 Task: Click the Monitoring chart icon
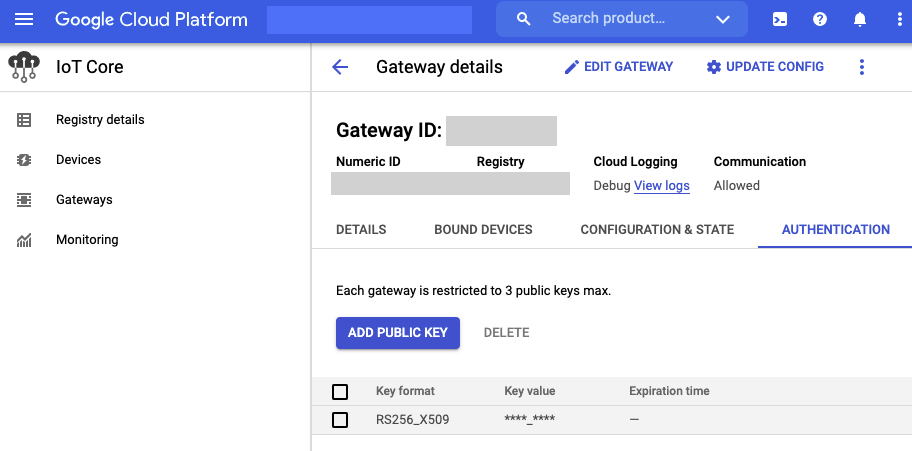click(x=24, y=240)
